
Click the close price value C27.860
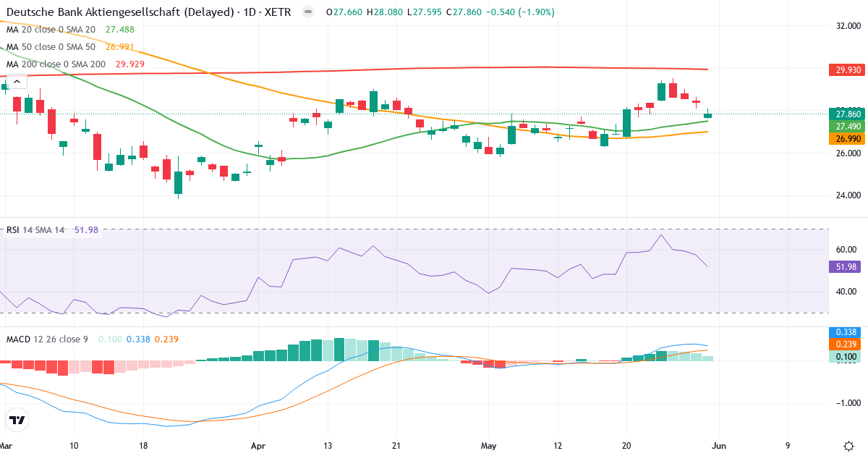[464, 12]
